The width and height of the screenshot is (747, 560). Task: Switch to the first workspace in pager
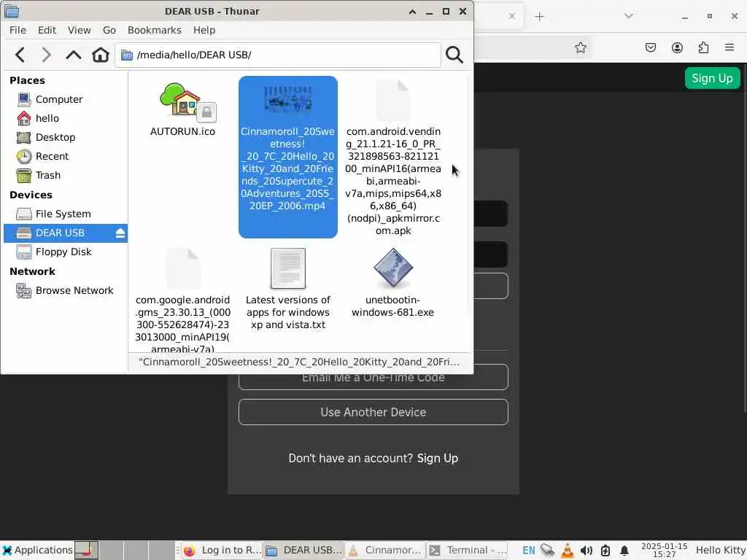tap(86, 551)
